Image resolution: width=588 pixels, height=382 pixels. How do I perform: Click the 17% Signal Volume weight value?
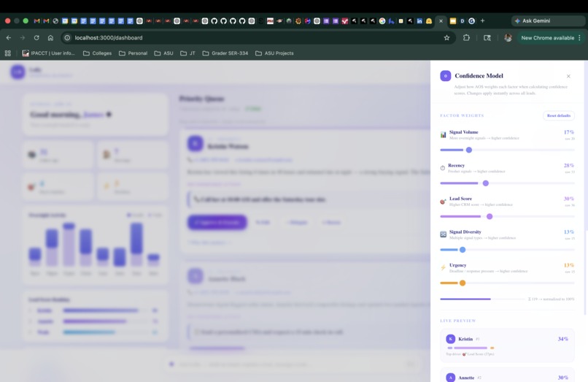coord(568,132)
